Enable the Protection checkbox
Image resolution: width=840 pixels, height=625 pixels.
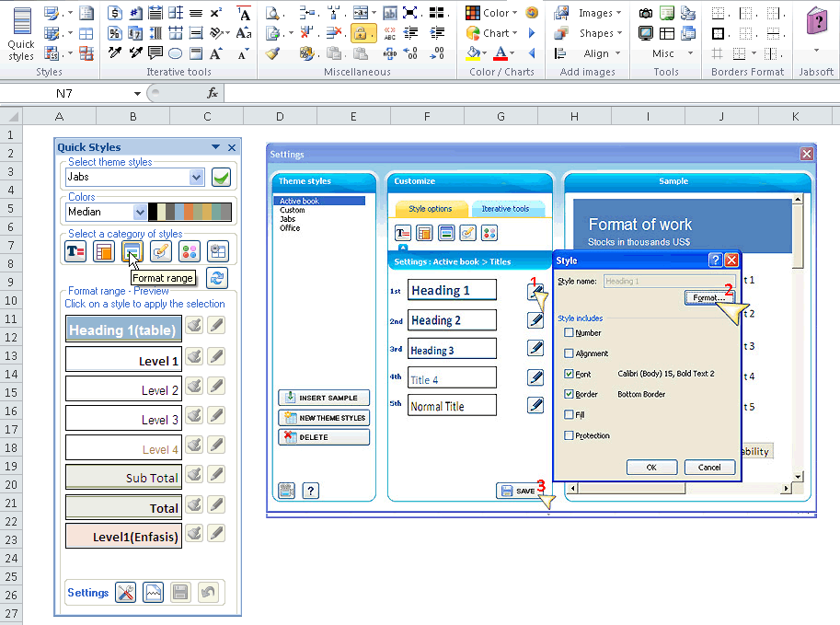pos(569,435)
